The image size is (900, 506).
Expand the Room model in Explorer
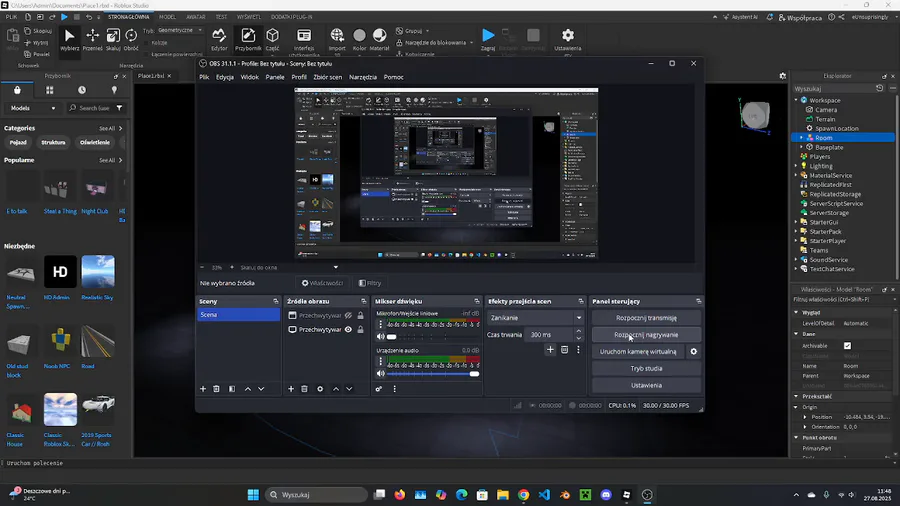802,138
